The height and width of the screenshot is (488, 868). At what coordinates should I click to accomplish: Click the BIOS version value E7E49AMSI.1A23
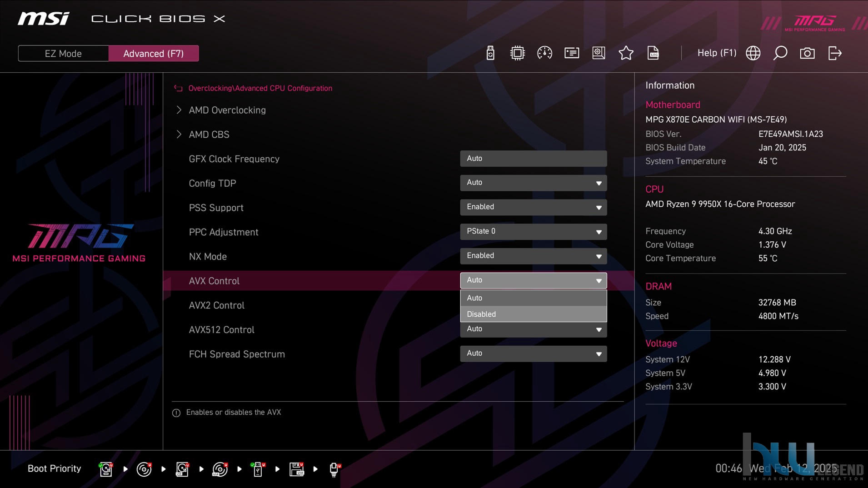(x=790, y=134)
